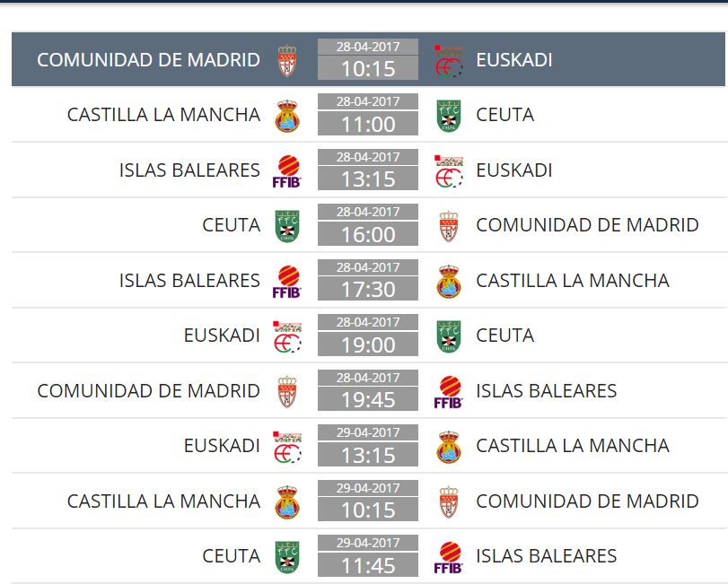Click Islas Baleares FFIB logo in 19:45 match
This screenshot has width=728, height=584.
[449, 391]
